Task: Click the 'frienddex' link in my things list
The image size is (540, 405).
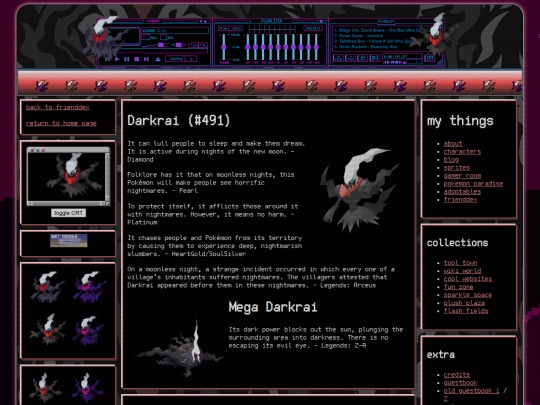Action: pyautogui.click(x=460, y=199)
